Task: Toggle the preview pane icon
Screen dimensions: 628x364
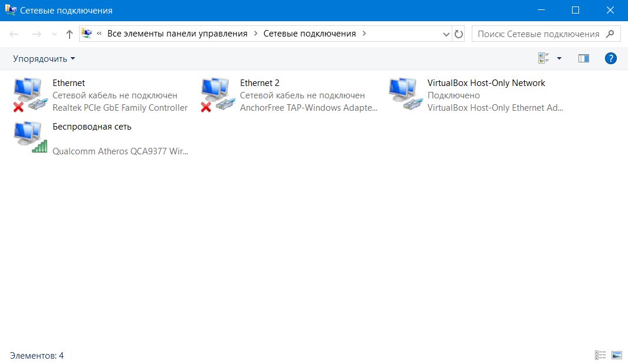Action: (584, 58)
